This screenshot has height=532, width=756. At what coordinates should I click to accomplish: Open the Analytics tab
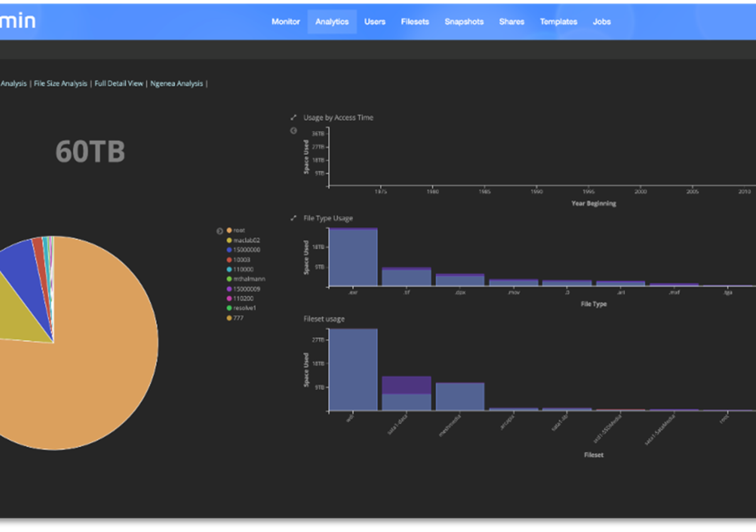332,22
